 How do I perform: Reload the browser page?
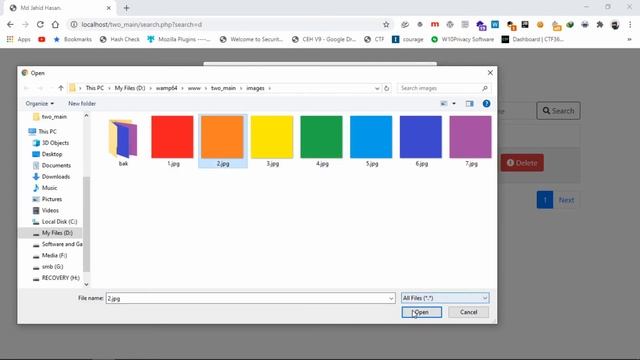[40, 24]
